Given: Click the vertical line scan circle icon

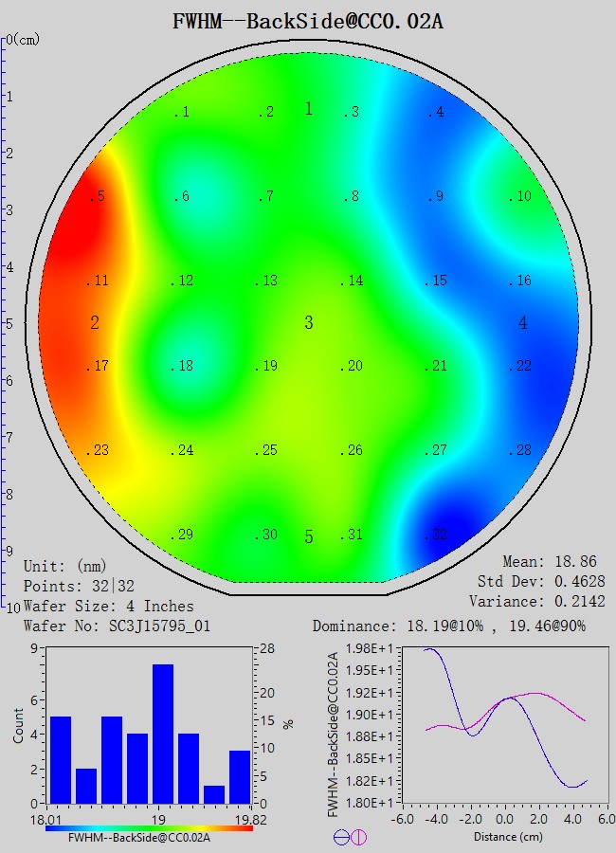Looking at the screenshot, I should pos(359,837).
